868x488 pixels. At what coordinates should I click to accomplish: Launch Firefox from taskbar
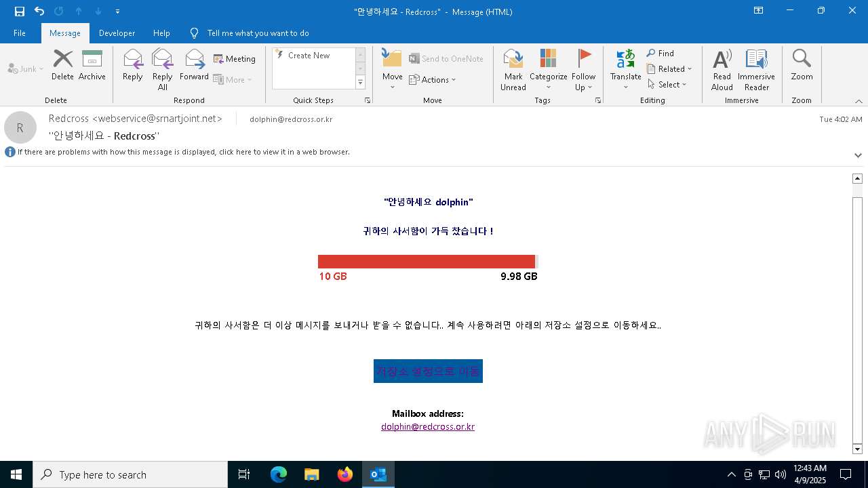tap(345, 474)
